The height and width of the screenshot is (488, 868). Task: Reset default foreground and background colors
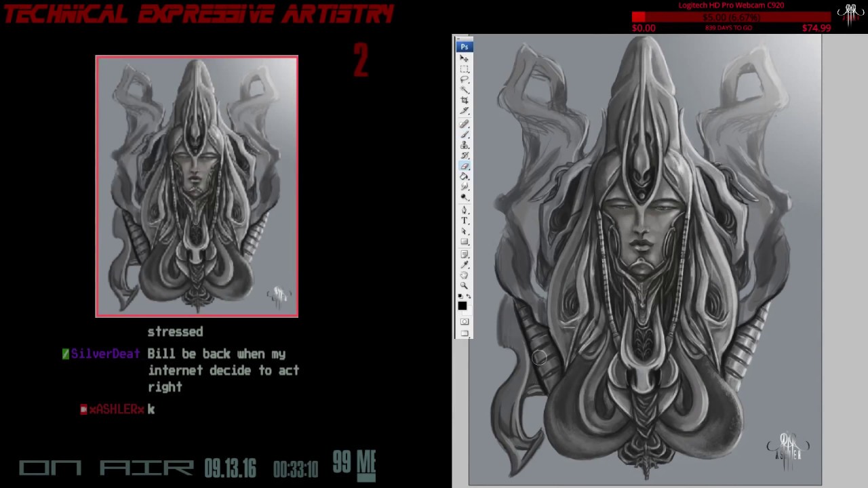point(460,296)
